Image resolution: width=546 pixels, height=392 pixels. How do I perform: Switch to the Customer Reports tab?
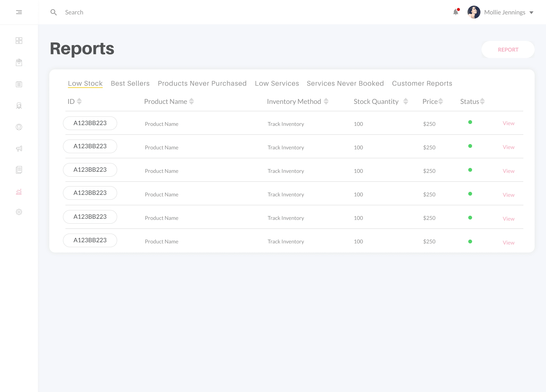click(x=422, y=83)
